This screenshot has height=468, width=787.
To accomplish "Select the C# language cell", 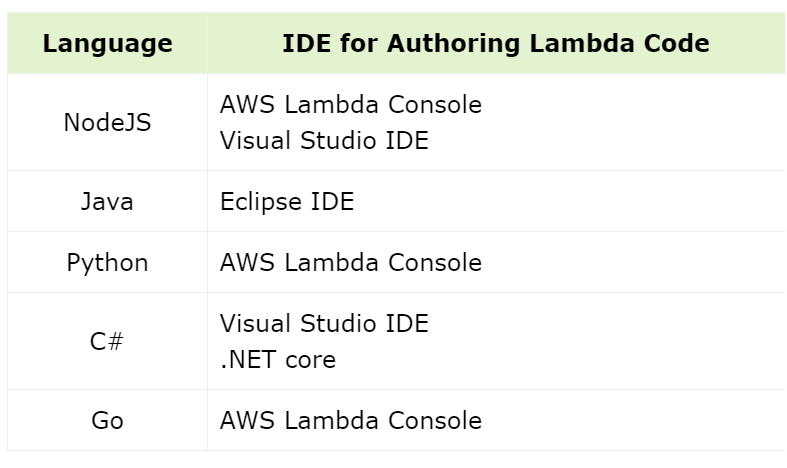I will (x=107, y=341).
